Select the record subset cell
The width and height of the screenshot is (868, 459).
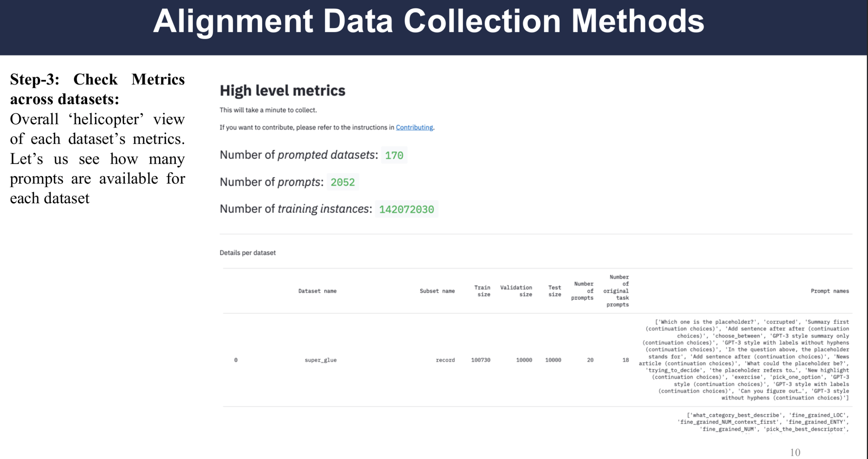point(445,360)
